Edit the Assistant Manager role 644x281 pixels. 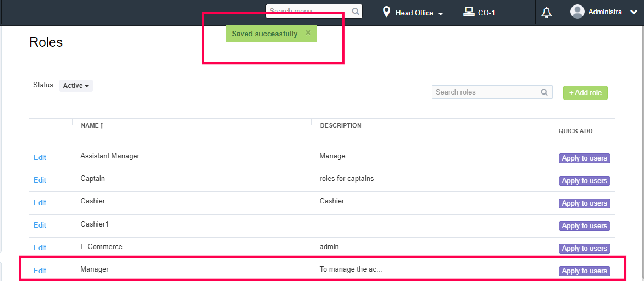click(x=40, y=157)
